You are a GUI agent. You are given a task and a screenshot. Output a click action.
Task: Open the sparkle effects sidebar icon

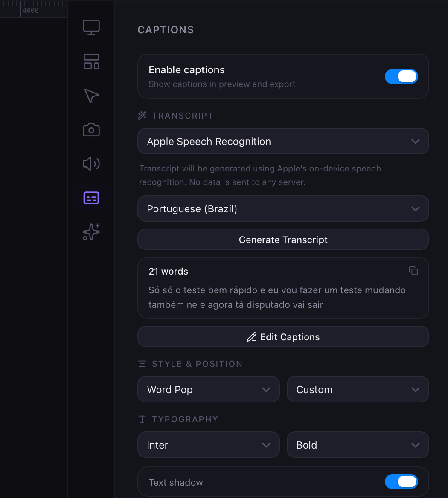coord(91,232)
